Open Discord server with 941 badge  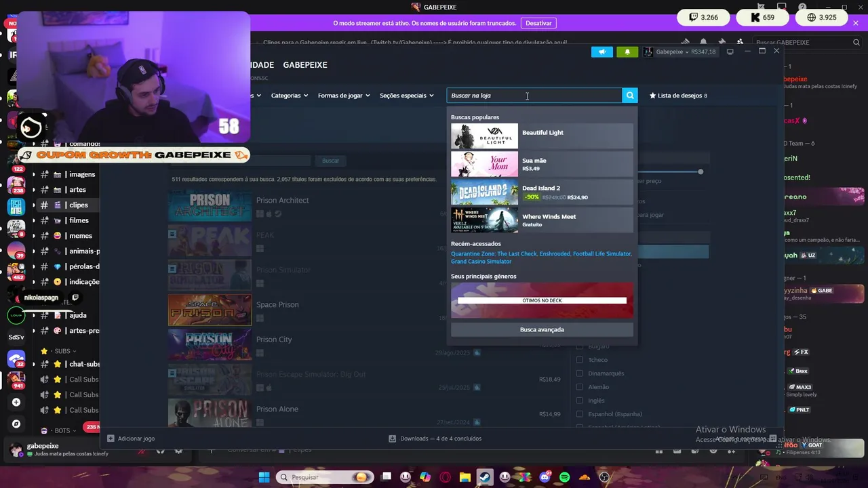pyautogui.click(x=16, y=379)
